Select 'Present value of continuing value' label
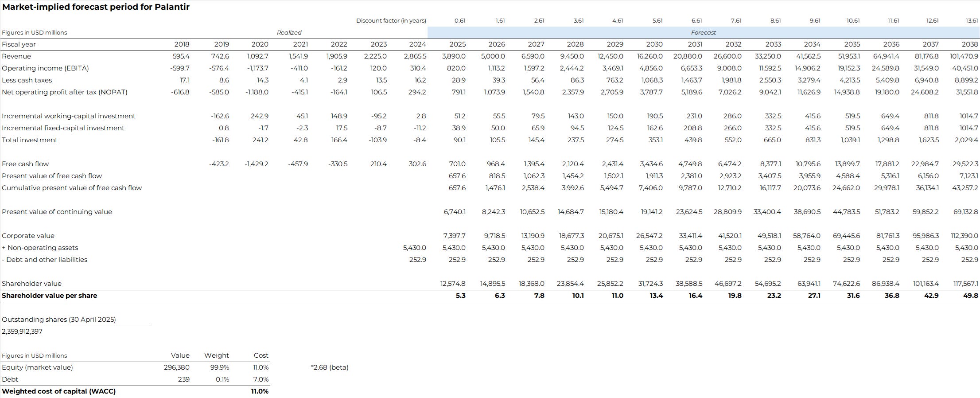Screen dimensions: 980x398 pyautogui.click(x=57, y=212)
